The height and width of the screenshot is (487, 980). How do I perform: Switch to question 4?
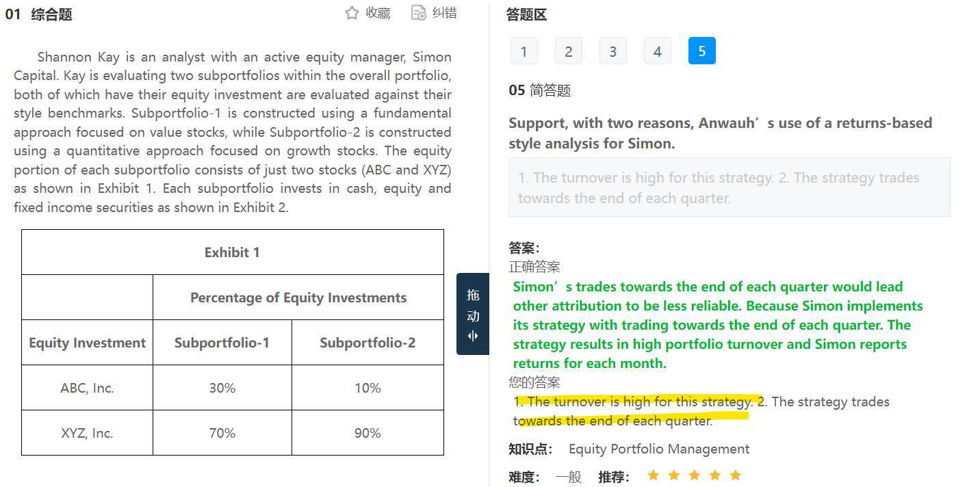658,51
